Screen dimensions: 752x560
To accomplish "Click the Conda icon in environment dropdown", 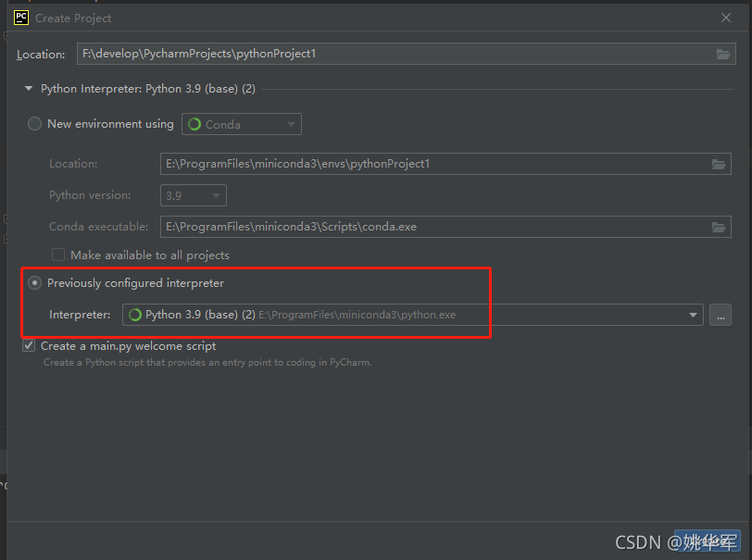I will (x=194, y=125).
